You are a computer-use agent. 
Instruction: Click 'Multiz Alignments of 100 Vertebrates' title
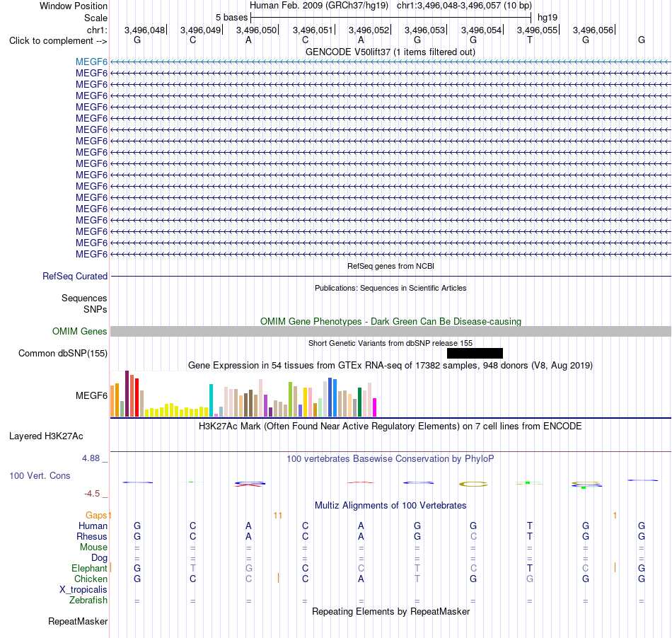(x=390, y=505)
